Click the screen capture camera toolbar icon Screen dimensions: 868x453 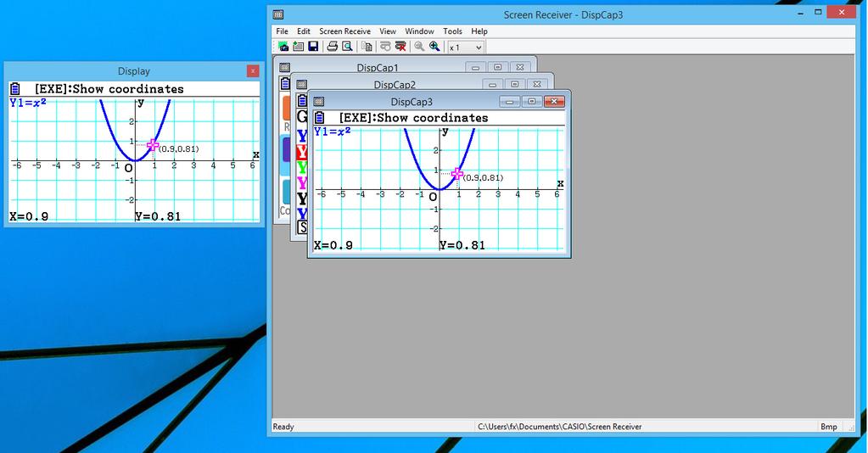(283, 47)
